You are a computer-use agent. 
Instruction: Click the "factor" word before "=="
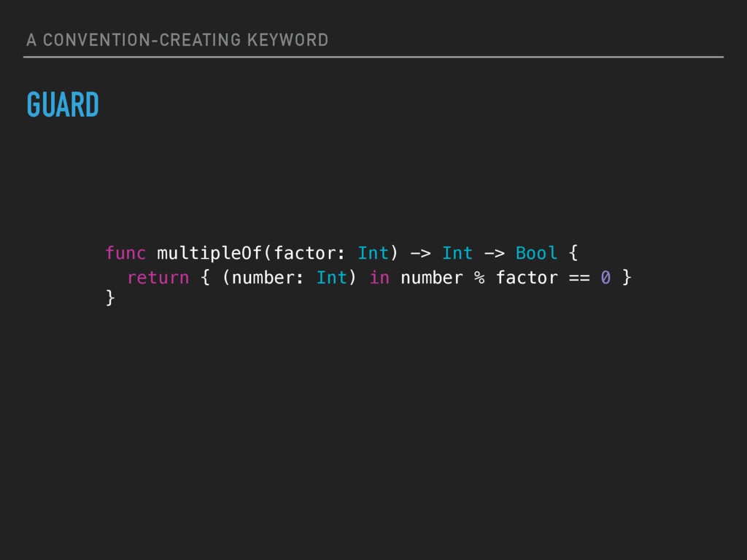[526, 278]
